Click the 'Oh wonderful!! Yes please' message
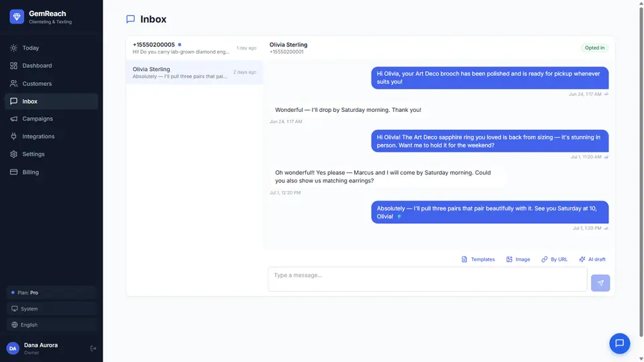The width and height of the screenshot is (644, 362). coord(387,176)
